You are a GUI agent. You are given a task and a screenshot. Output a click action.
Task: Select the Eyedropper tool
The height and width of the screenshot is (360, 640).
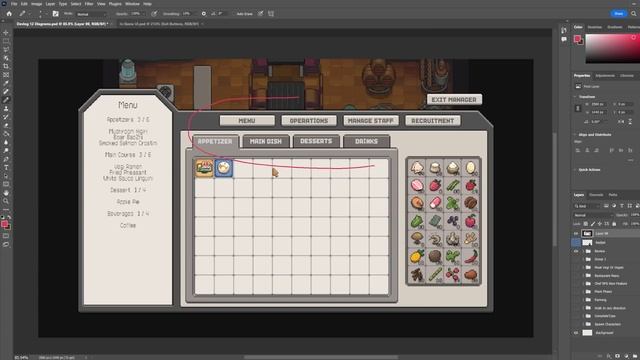click(x=6, y=83)
